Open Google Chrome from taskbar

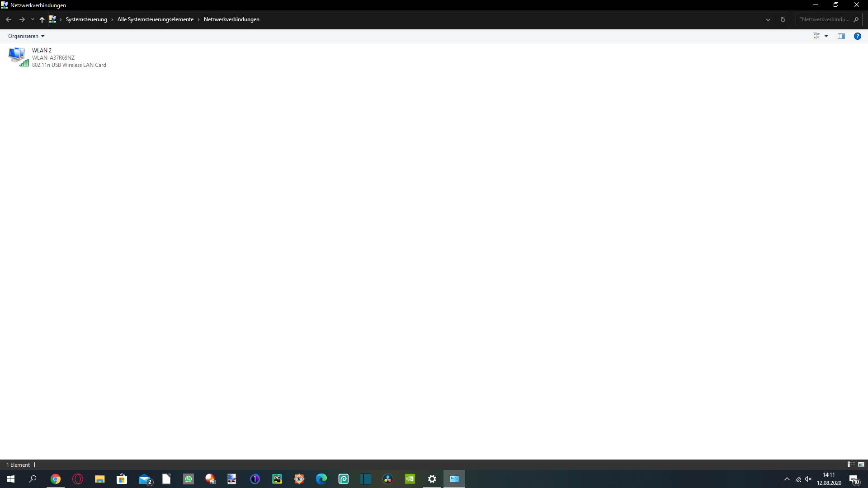pyautogui.click(x=56, y=479)
